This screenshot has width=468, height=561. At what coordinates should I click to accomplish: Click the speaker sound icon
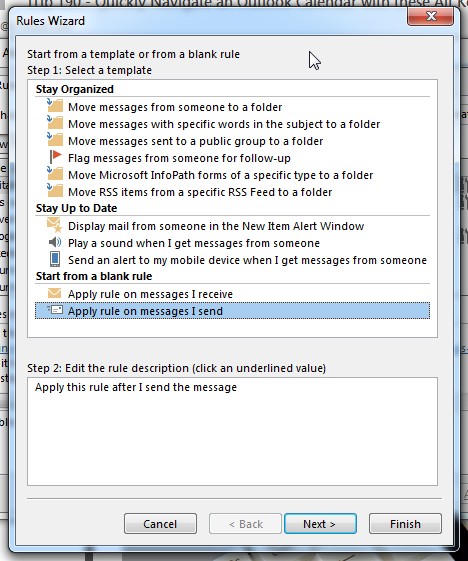tap(55, 242)
